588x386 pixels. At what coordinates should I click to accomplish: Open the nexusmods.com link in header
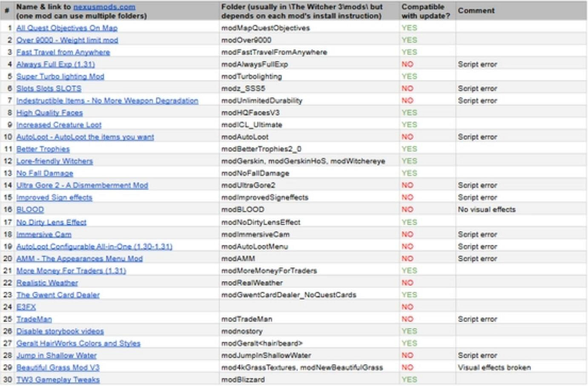(104, 7)
